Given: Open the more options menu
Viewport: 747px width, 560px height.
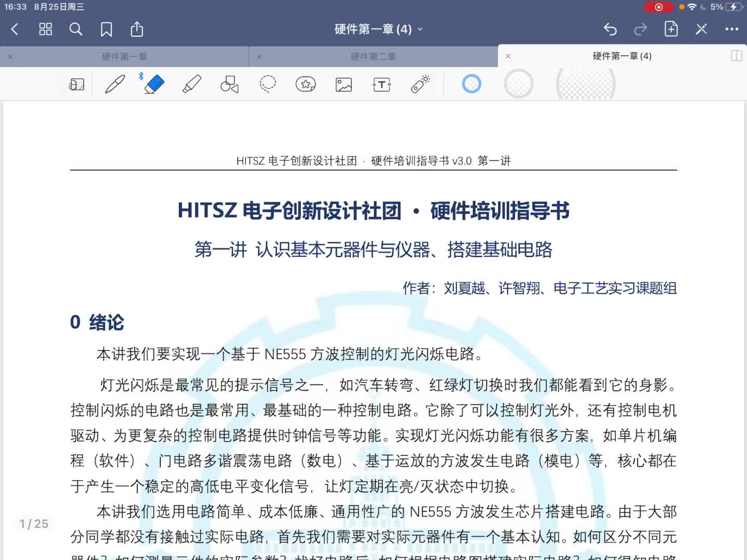Looking at the screenshot, I should tap(732, 30).
